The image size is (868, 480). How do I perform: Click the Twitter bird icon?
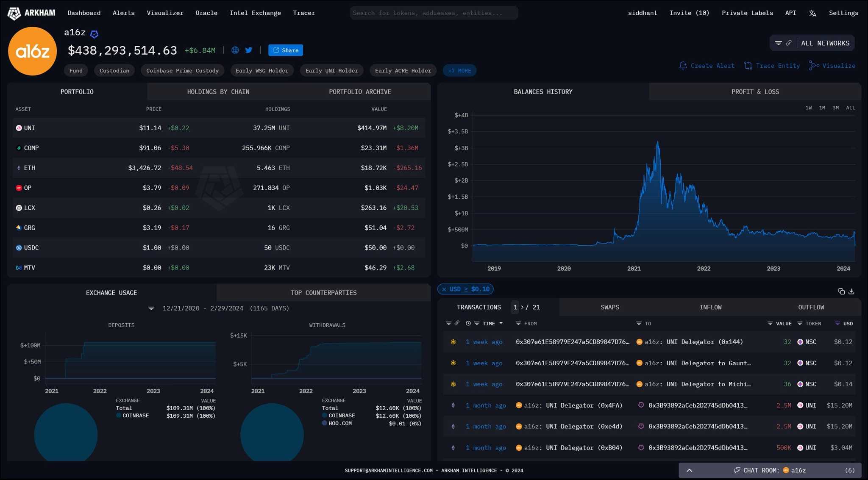pos(249,50)
